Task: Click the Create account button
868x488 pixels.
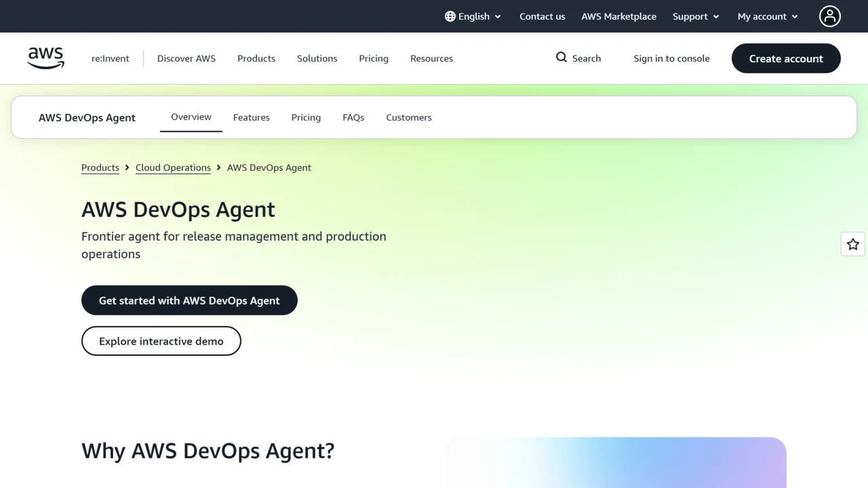Action: (x=786, y=58)
